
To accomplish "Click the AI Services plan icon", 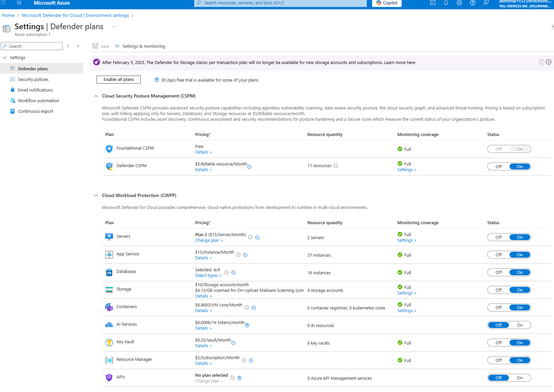I will [x=109, y=325].
